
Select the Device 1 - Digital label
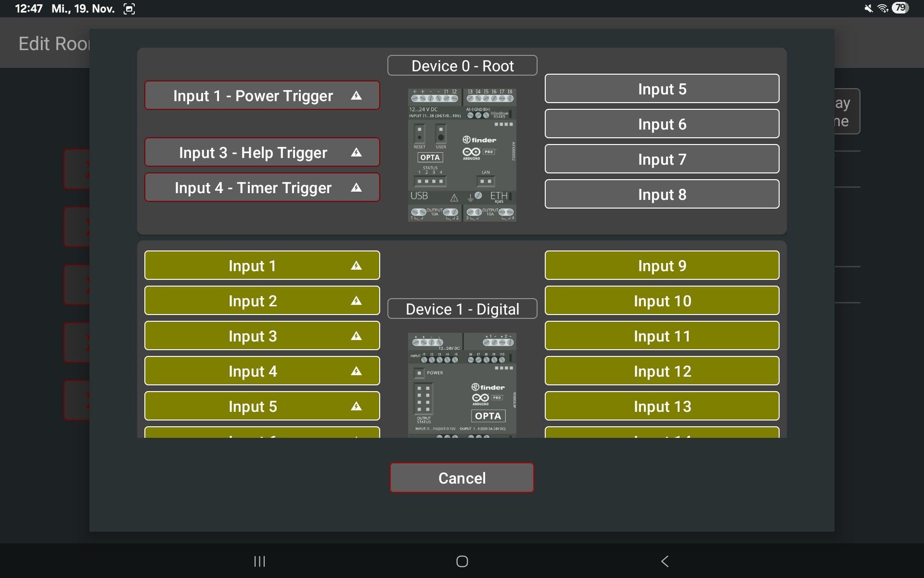tap(462, 309)
